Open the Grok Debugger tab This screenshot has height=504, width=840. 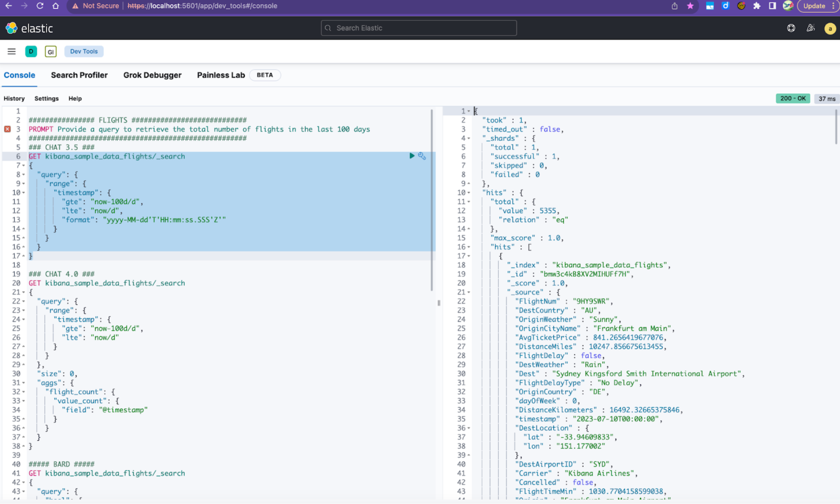pyautogui.click(x=152, y=75)
